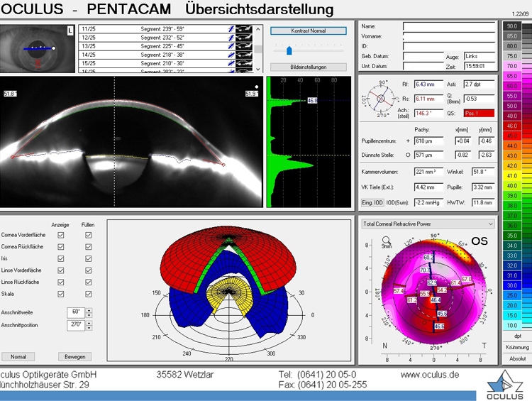532x401 pixels.
Task: Click segment list scroll up arrow
Action: (x=258, y=30)
